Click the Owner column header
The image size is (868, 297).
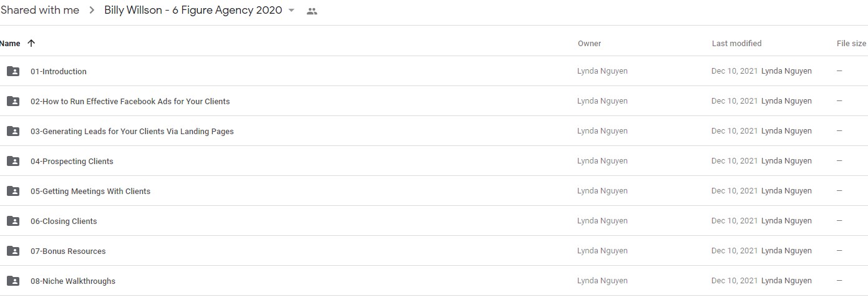(x=589, y=44)
